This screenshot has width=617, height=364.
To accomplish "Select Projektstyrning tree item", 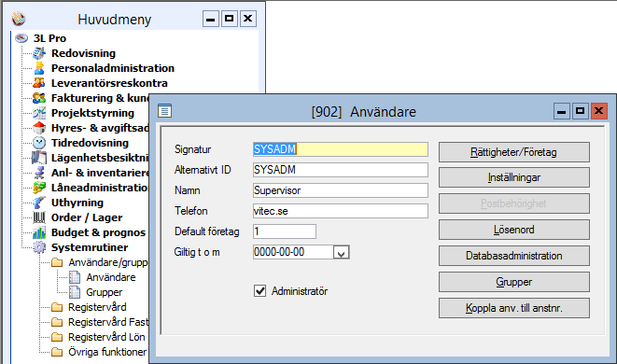I will [x=92, y=113].
